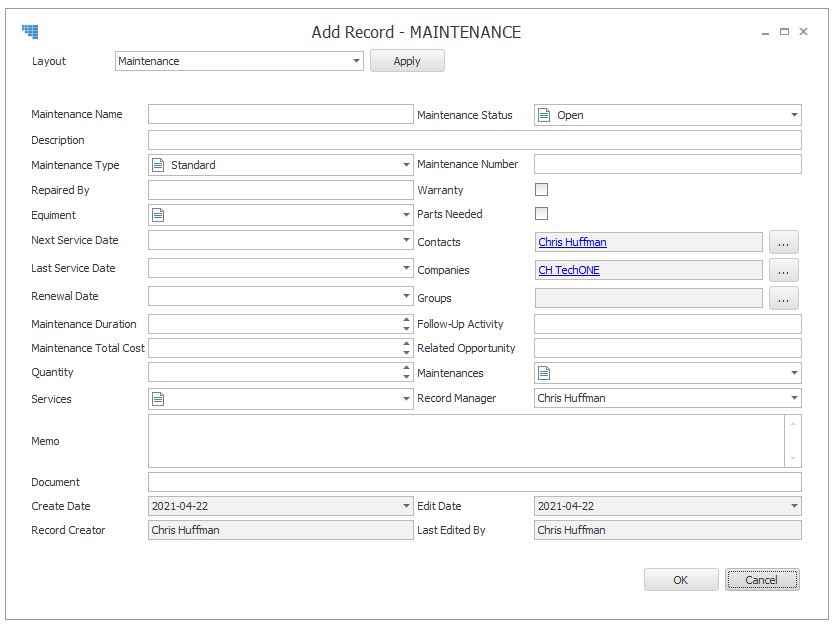The width and height of the screenshot is (839, 630).
Task: Open the Next Service Date picker arrow
Action: tap(406, 240)
